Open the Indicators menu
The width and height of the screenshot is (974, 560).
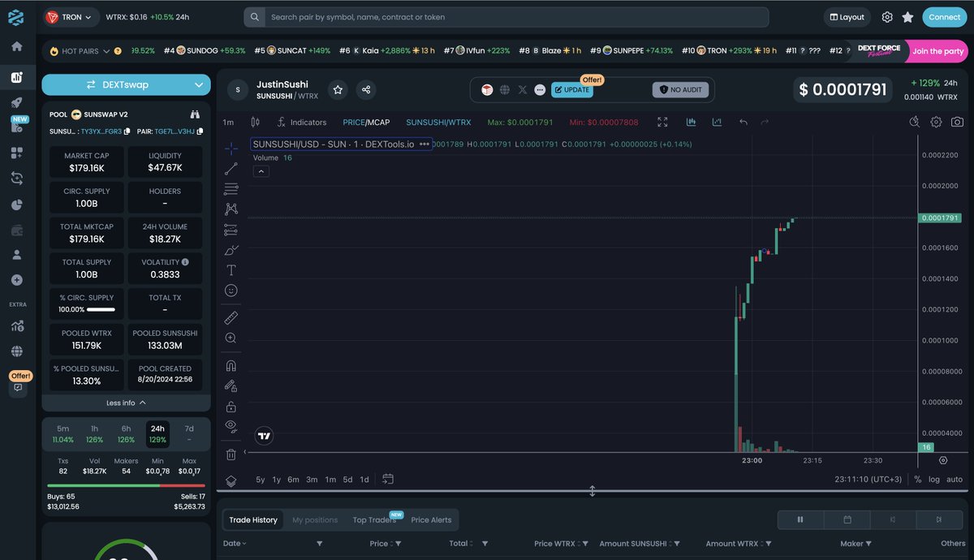302,123
